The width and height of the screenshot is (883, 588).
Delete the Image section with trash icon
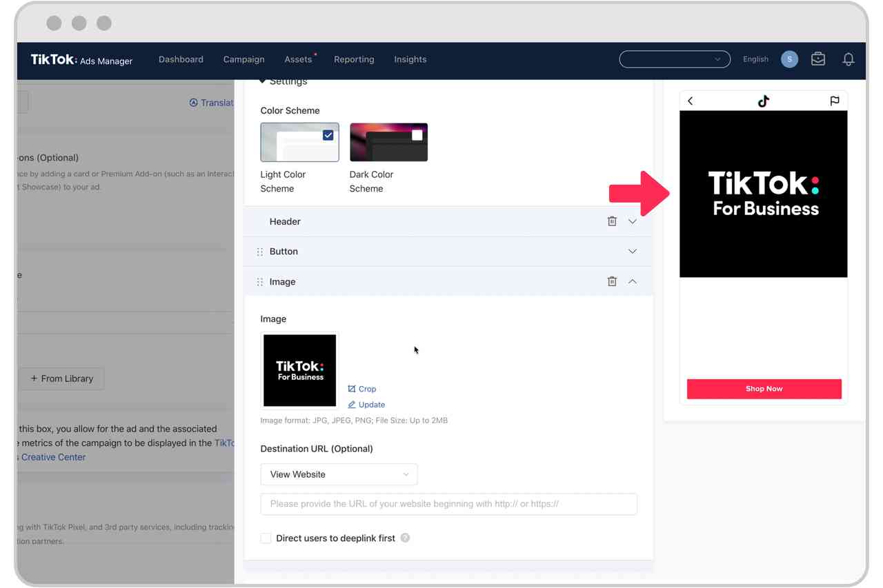[x=612, y=281]
